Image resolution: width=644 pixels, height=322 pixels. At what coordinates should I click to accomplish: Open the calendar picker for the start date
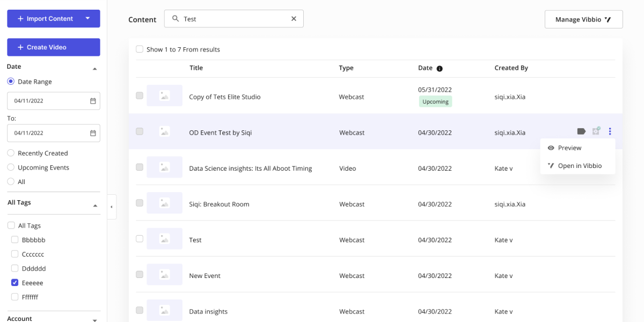point(93,101)
